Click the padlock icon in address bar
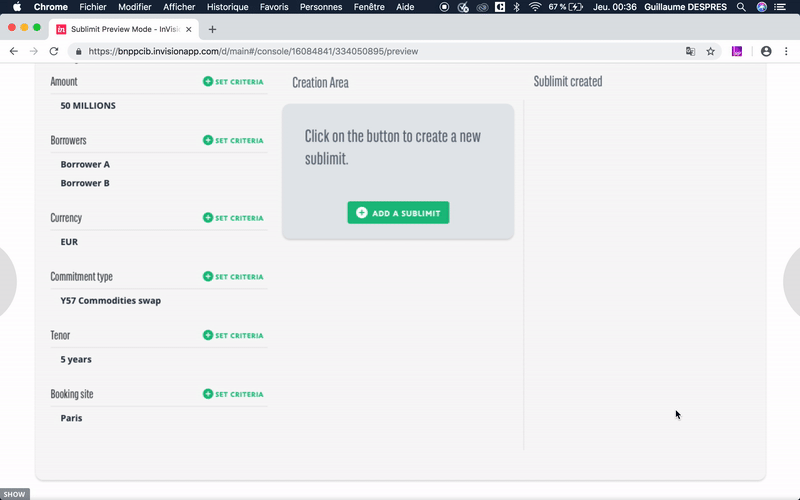The width and height of the screenshot is (800, 500). (x=78, y=52)
